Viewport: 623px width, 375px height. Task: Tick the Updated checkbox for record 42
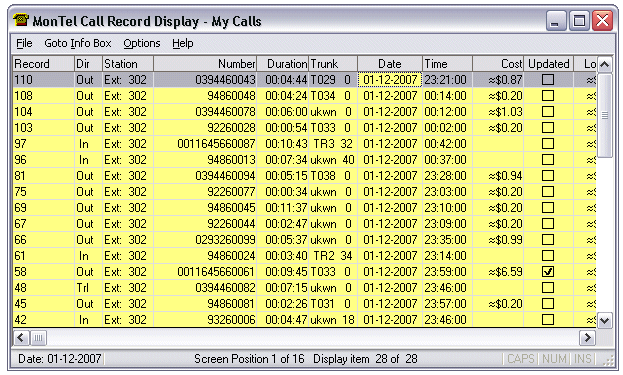pyautogui.click(x=548, y=319)
